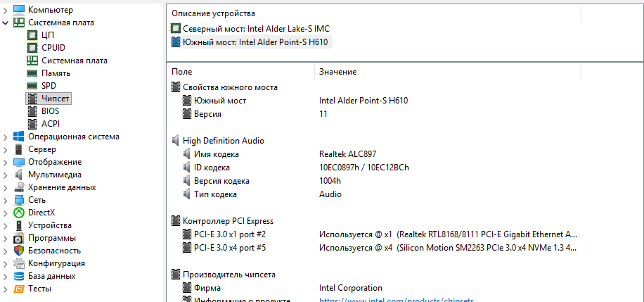Image resolution: width=644 pixels, height=302 pixels.
Task: Open the BIOS page label
Action: pos(50,111)
